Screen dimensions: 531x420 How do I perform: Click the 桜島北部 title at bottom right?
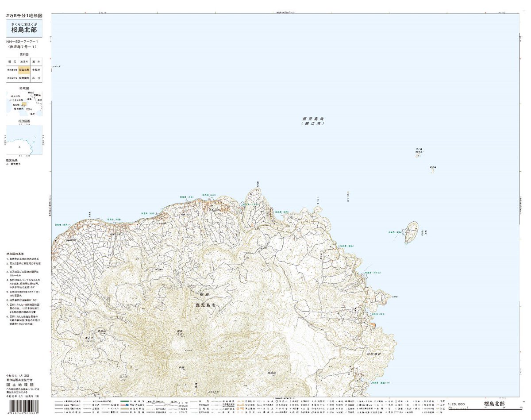pos(494,404)
